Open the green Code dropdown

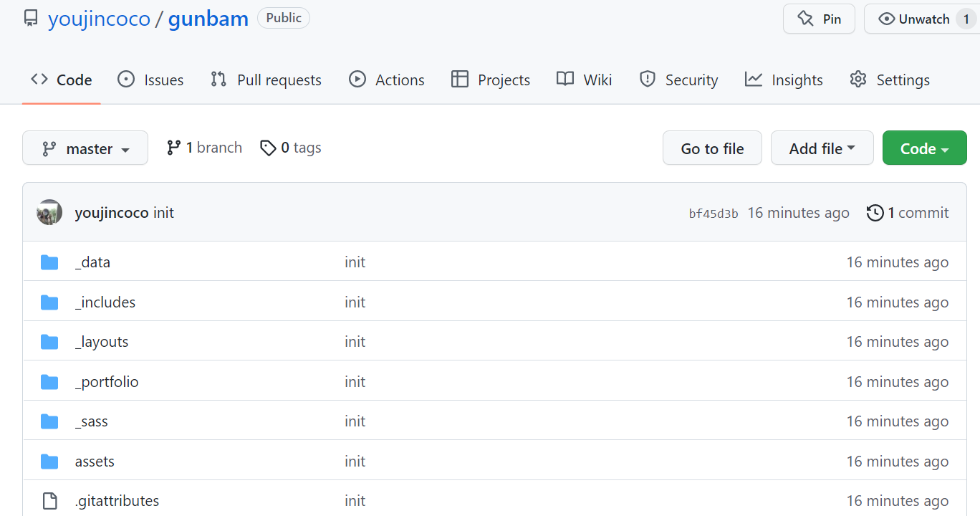tap(925, 148)
